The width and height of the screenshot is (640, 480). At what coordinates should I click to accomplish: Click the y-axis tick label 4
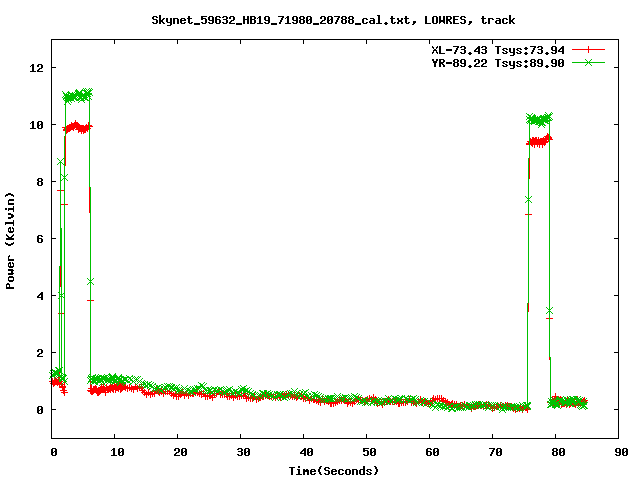tap(40, 296)
